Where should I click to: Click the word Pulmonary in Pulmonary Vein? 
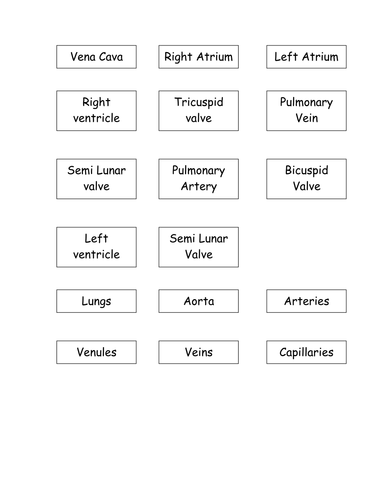pos(306,102)
